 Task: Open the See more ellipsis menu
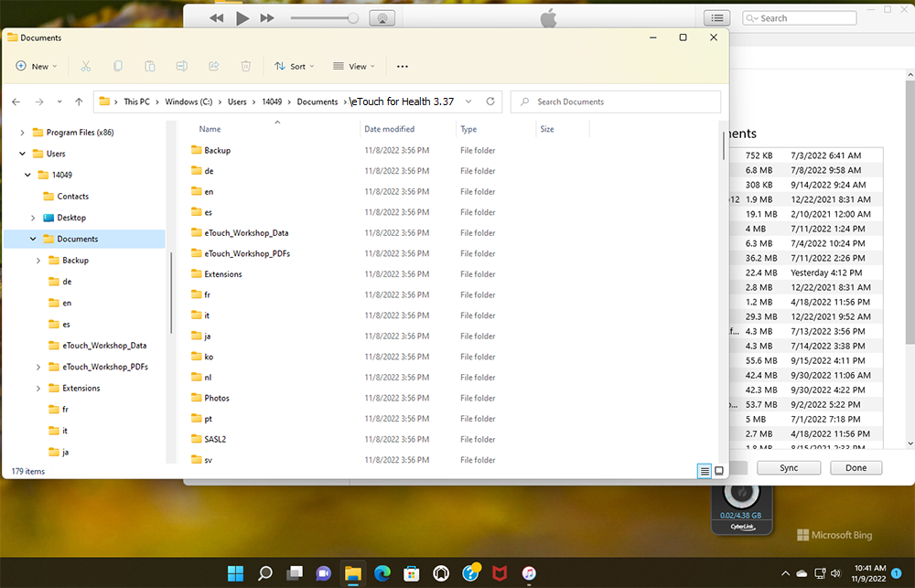(x=402, y=67)
